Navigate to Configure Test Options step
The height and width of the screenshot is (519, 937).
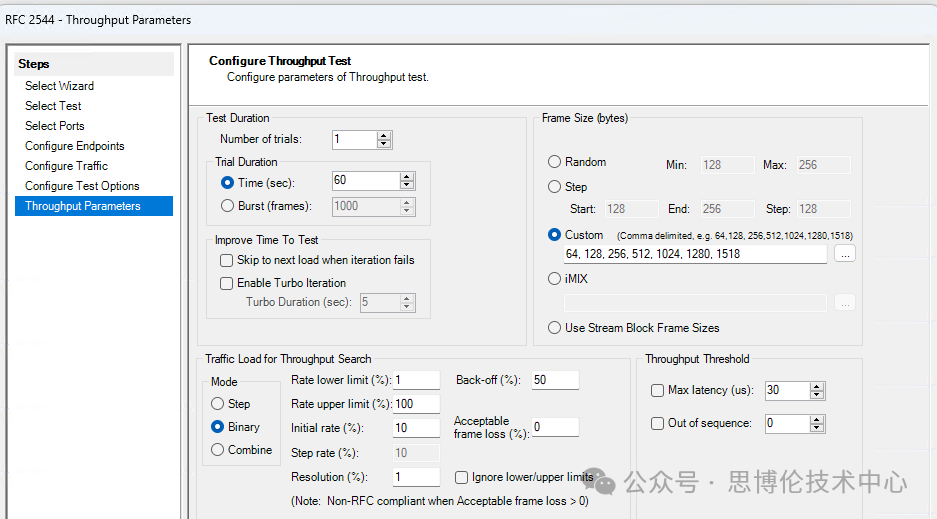point(82,186)
